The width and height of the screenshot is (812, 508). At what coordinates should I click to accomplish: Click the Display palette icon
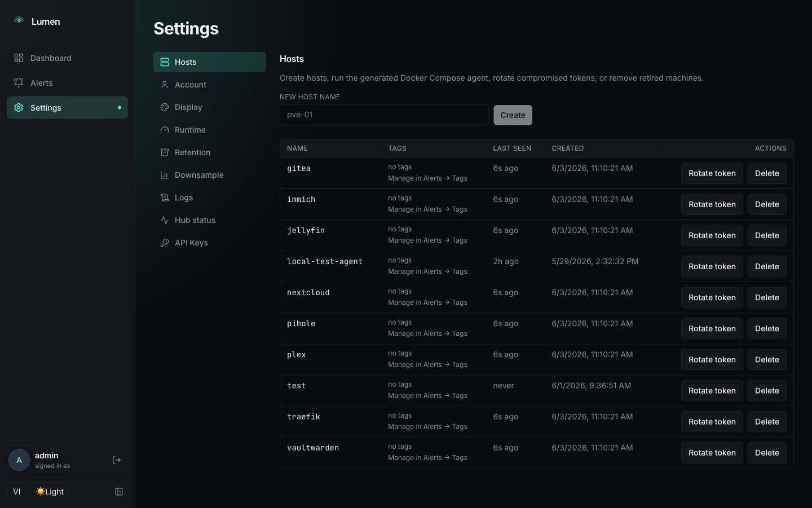[165, 107]
